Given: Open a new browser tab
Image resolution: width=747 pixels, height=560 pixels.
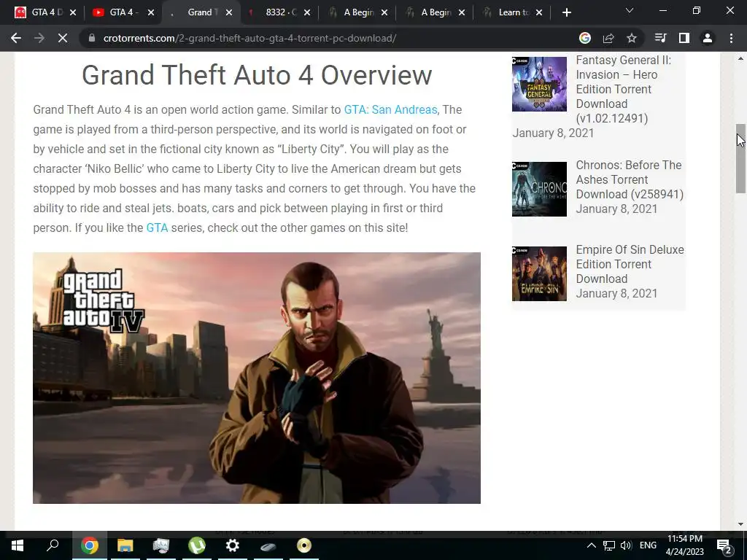Looking at the screenshot, I should [x=566, y=12].
